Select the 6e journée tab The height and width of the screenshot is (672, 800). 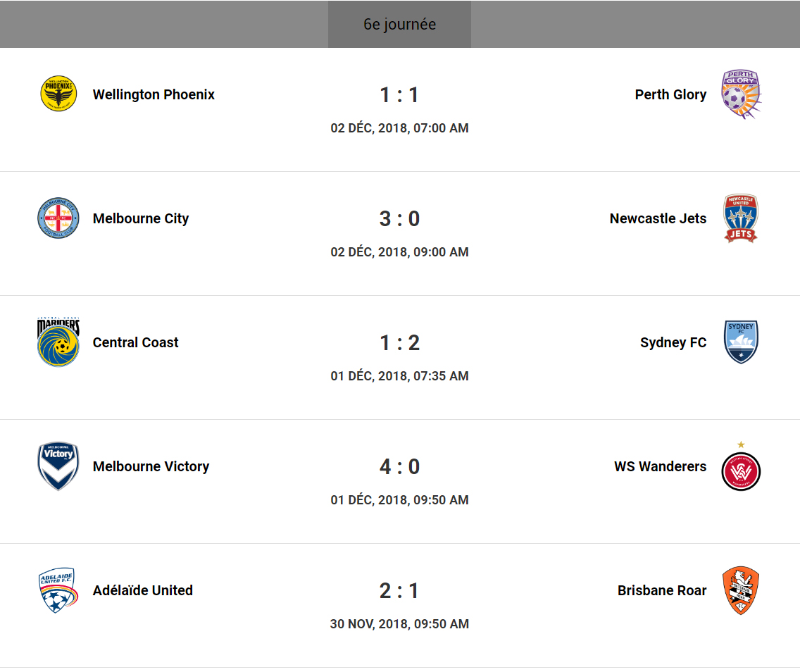pyautogui.click(x=399, y=24)
